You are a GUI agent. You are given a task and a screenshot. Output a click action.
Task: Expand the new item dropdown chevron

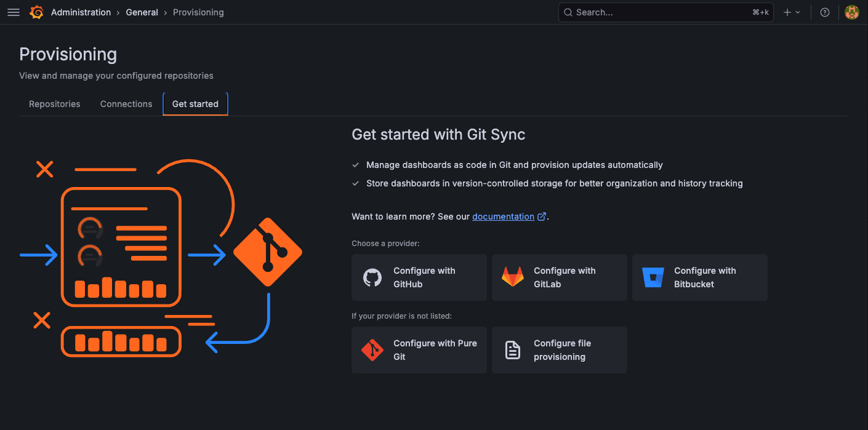797,12
